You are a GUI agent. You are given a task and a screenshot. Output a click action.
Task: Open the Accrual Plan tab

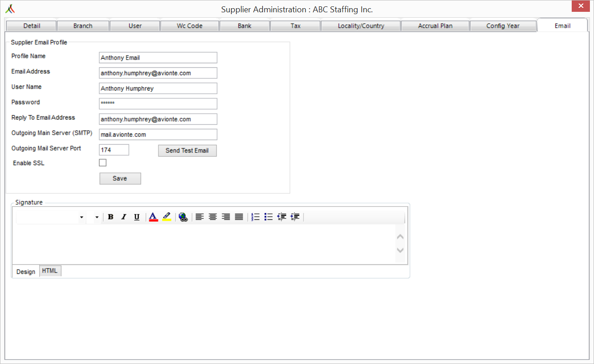tap(435, 26)
